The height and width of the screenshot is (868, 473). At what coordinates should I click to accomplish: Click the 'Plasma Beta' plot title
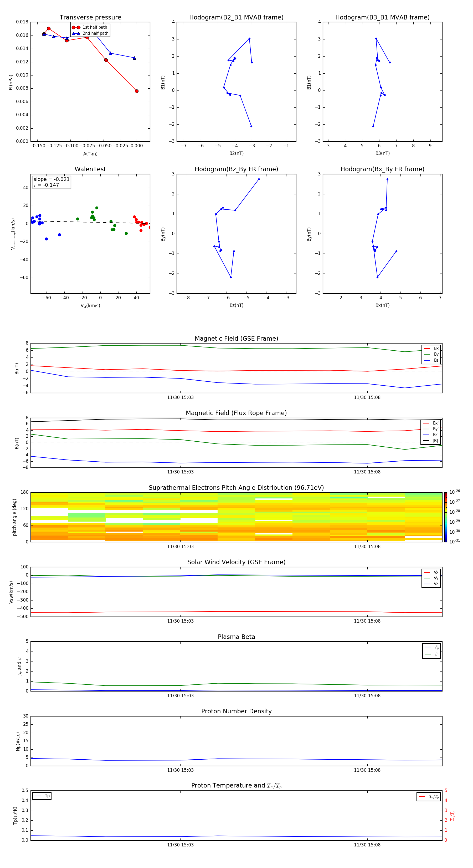[x=236, y=637]
